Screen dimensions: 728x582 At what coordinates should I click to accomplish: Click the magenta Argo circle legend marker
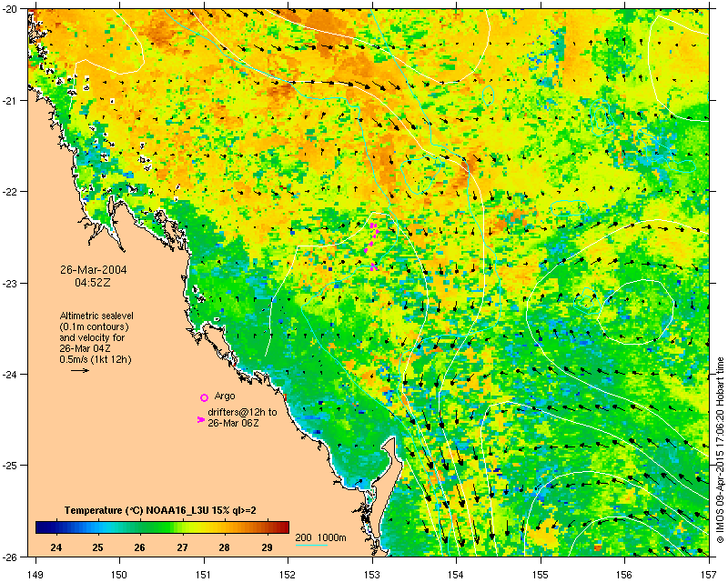click(x=204, y=397)
